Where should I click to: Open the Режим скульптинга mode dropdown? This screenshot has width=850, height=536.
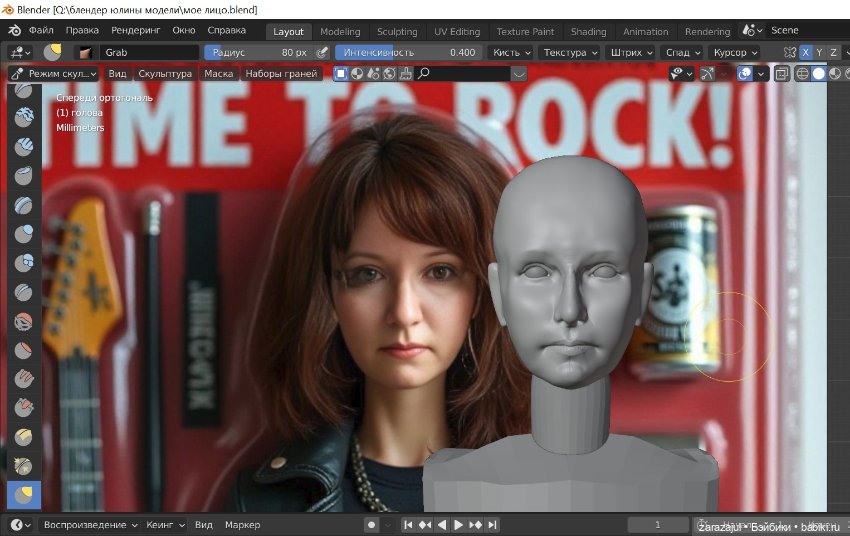pyautogui.click(x=54, y=73)
